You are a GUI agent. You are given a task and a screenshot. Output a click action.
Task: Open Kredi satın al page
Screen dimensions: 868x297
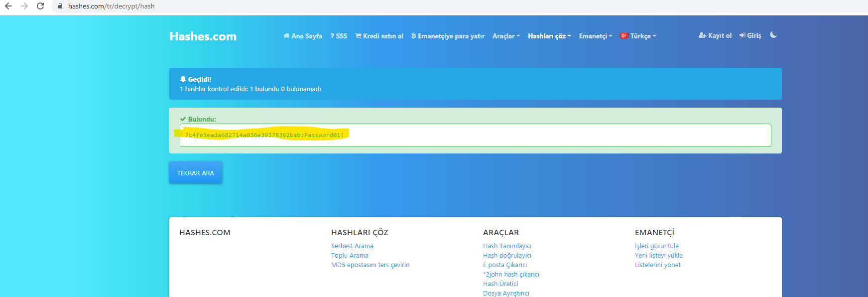[x=379, y=36]
